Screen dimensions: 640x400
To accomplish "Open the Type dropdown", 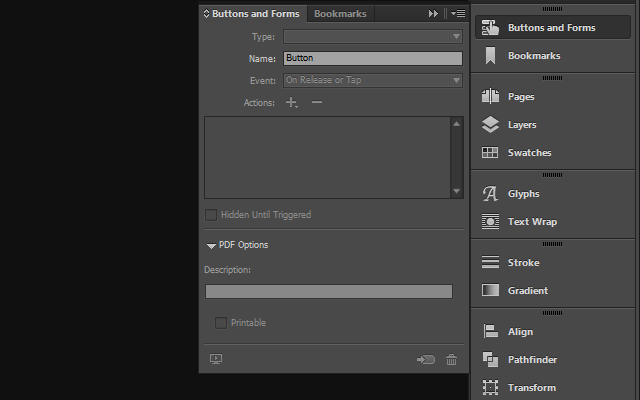I will [373, 37].
